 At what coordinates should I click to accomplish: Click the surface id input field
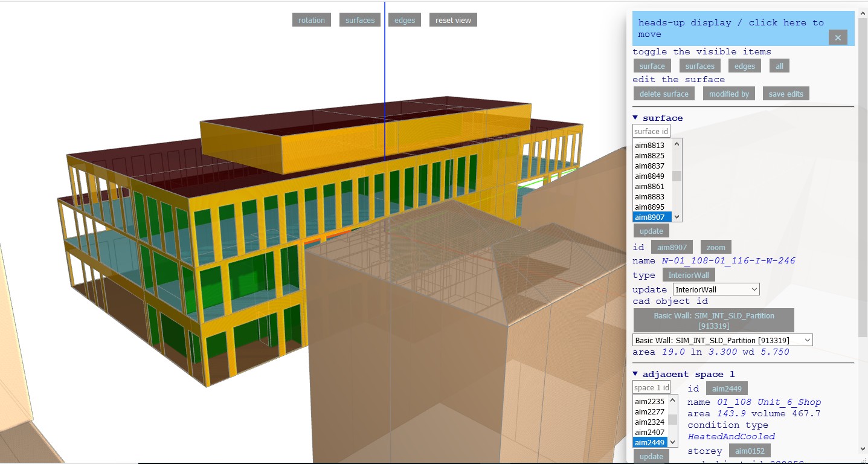(x=651, y=131)
